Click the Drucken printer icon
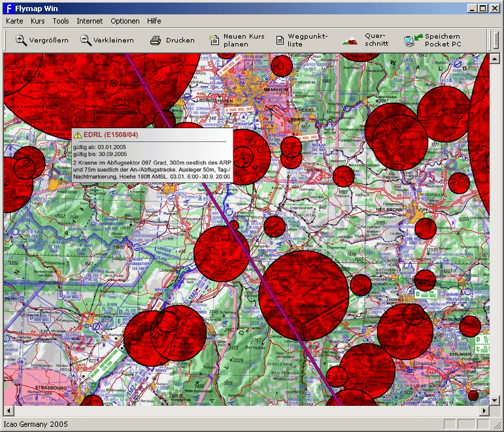504x432 pixels. pyautogui.click(x=156, y=41)
